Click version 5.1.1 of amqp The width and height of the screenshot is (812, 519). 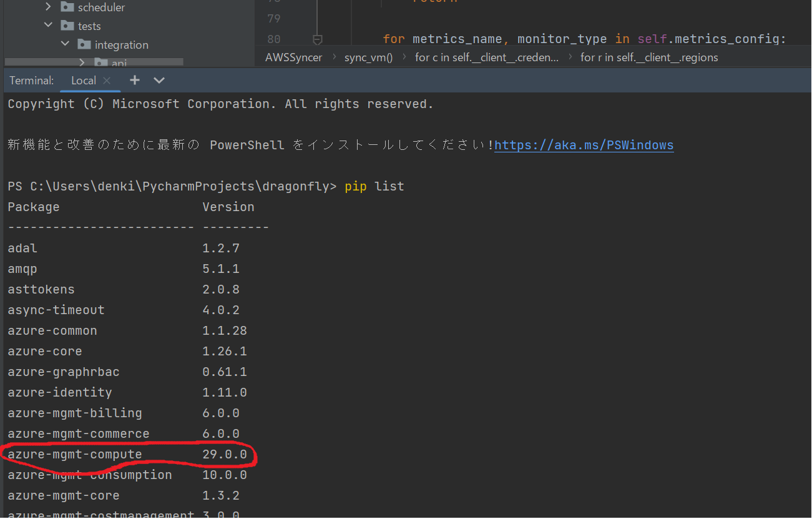[221, 269]
